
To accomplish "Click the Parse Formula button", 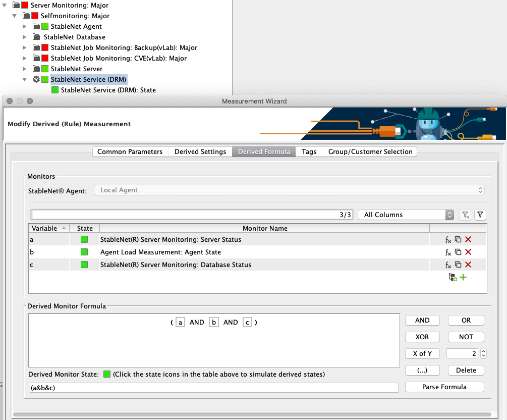I will [444, 387].
